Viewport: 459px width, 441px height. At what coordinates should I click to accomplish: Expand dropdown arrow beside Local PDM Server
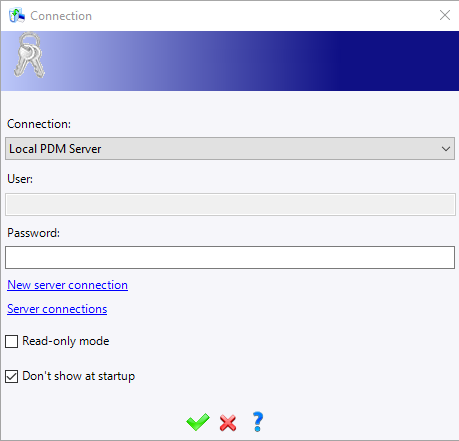446,149
